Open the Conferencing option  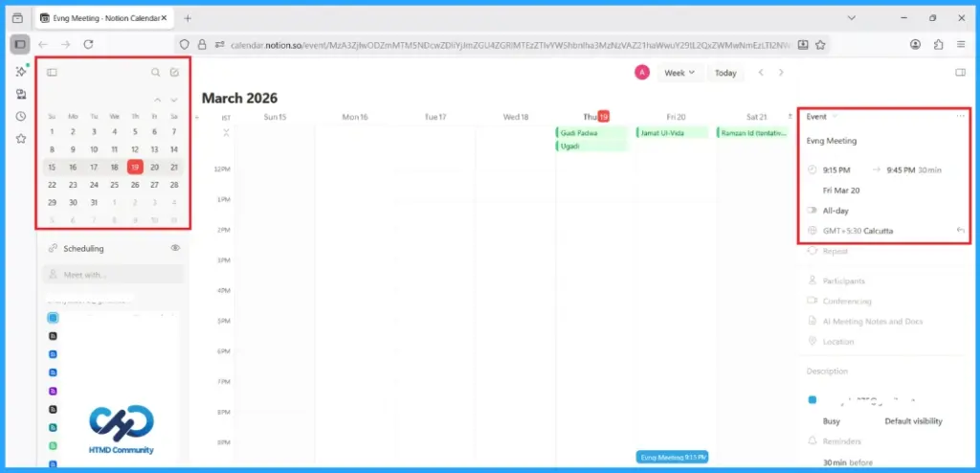click(x=846, y=301)
